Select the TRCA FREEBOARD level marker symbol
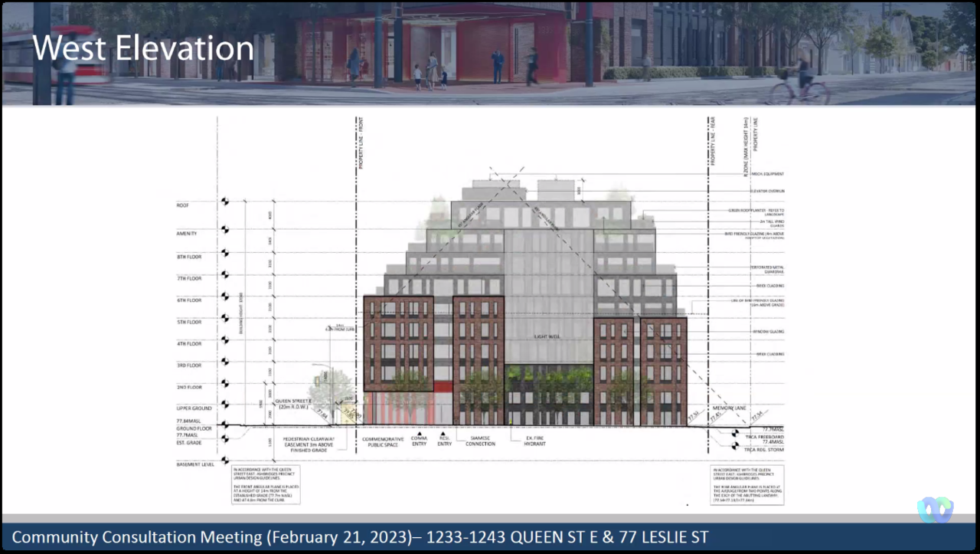The width and height of the screenshot is (980, 554). pos(736,434)
